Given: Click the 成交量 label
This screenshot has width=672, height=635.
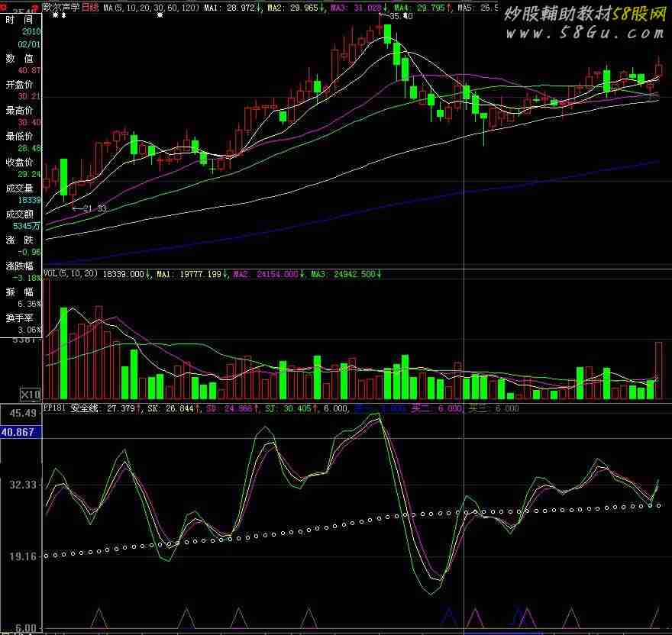Looking at the screenshot, I should pyautogui.click(x=19, y=189).
